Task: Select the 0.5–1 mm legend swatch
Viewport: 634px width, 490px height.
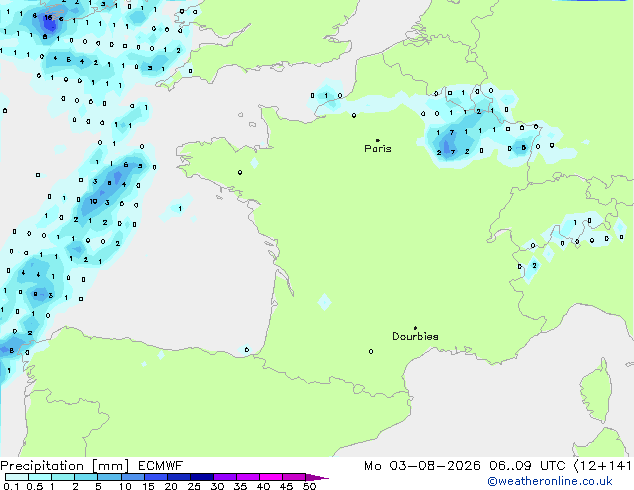Action: point(40,477)
